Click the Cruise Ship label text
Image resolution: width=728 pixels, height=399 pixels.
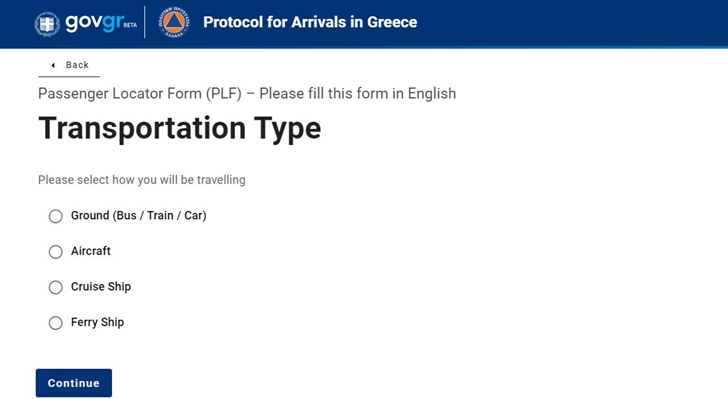pos(101,287)
